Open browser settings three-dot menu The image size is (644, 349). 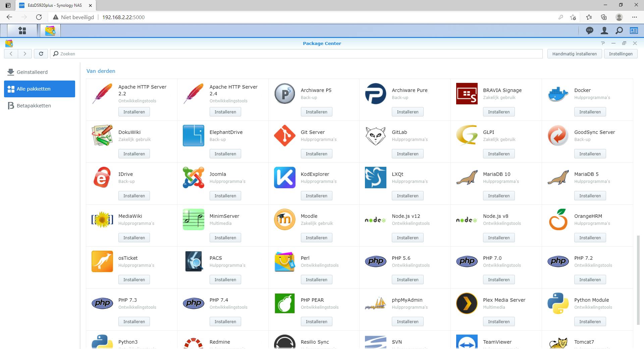pos(634,17)
